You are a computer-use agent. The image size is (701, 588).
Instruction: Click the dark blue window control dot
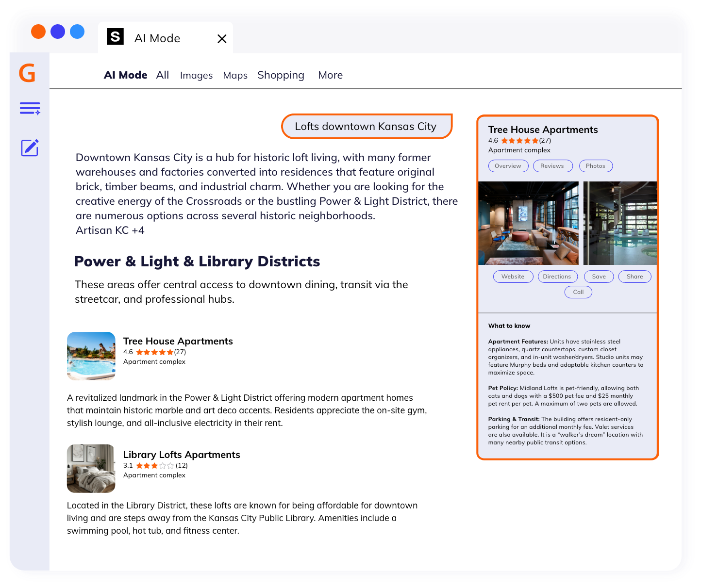pyautogui.click(x=58, y=32)
